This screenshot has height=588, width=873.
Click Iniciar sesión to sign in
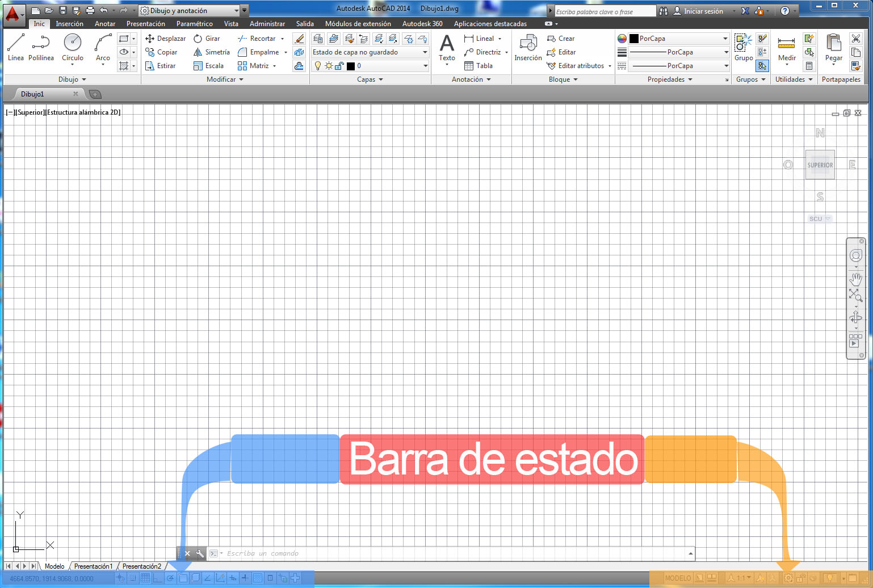pyautogui.click(x=703, y=11)
